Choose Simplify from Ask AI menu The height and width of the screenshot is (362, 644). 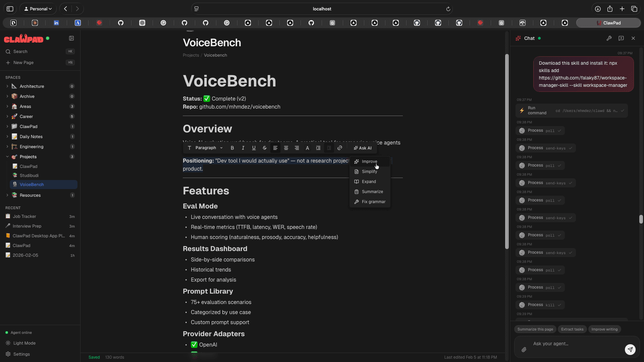pyautogui.click(x=369, y=172)
